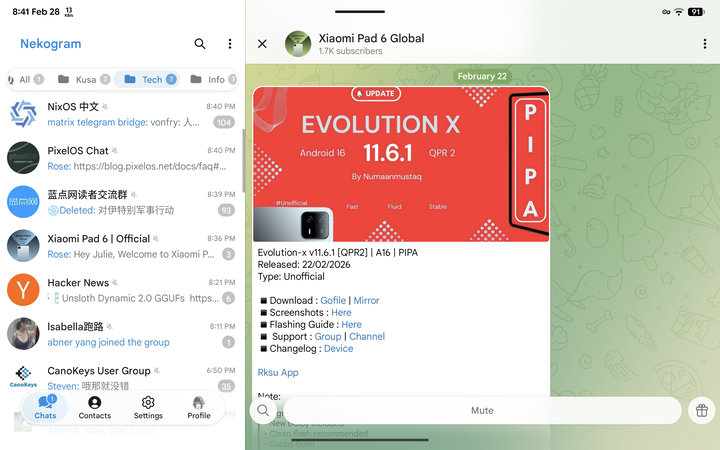Viewport: 720px width, 450px height.
Task: Mute the Xiaomi Pad 6 Global channel
Action: pos(482,411)
